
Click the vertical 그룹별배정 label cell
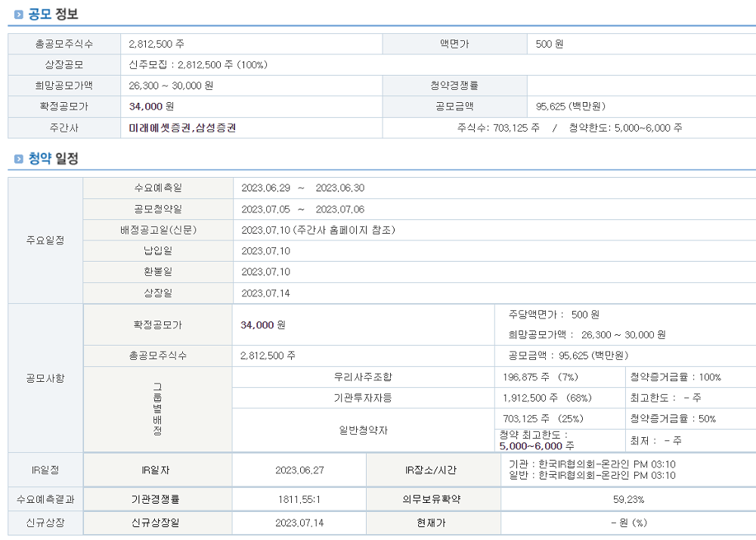point(158,409)
